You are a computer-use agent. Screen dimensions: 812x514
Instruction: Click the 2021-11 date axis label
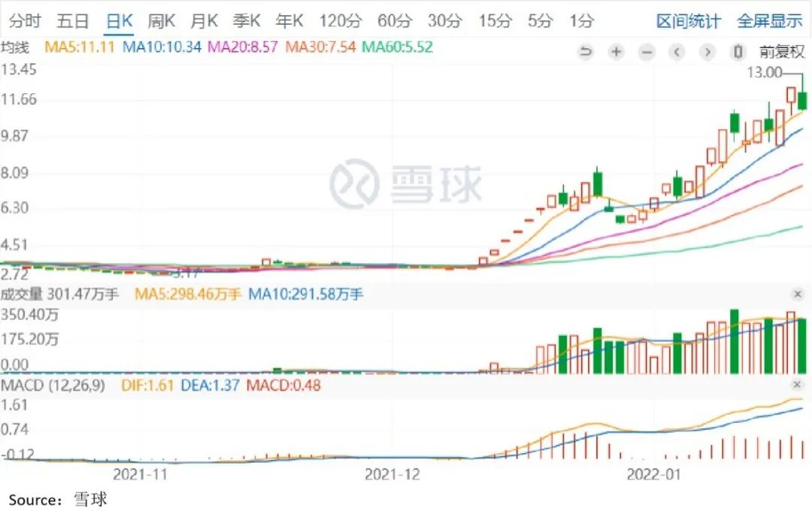(141, 474)
